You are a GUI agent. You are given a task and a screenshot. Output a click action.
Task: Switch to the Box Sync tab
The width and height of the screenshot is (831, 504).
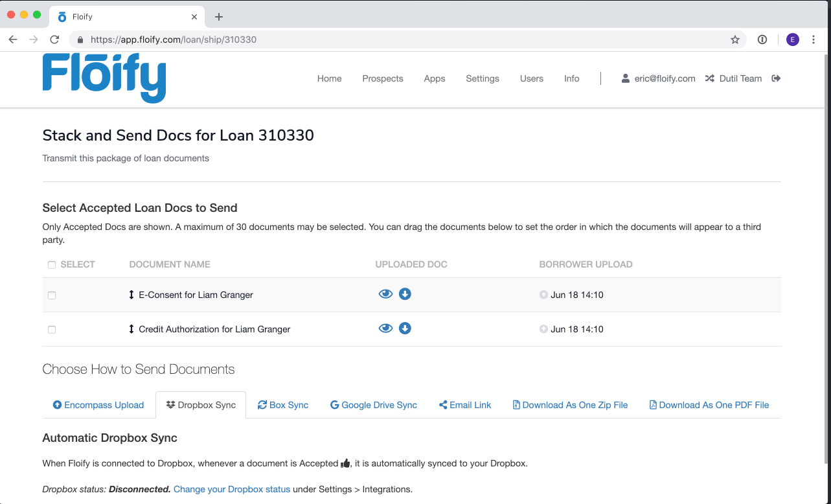click(283, 405)
